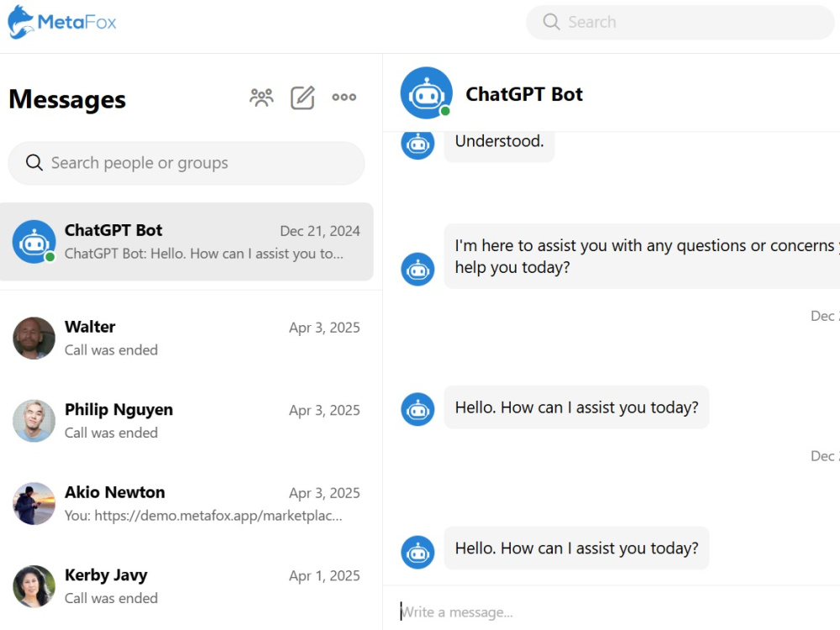This screenshot has width=840, height=630.
Task: Click Kerby Javy's profile photo
Action: coord(34,586)
